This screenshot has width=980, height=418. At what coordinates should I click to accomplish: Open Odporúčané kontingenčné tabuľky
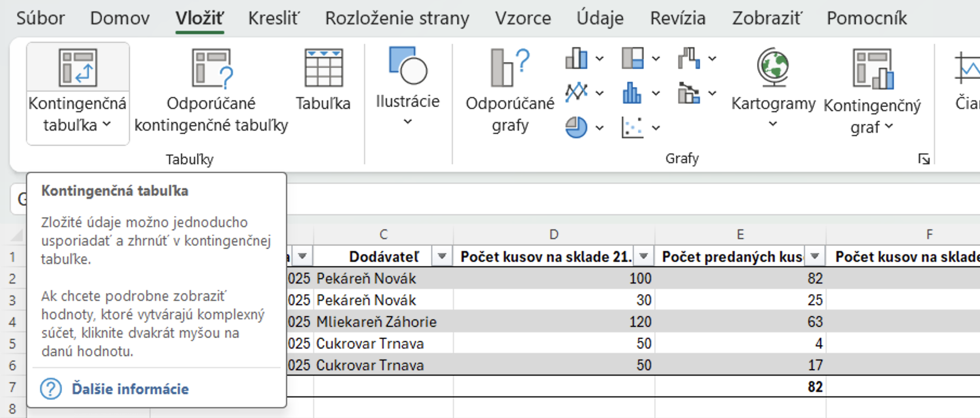tap(211, 92)
